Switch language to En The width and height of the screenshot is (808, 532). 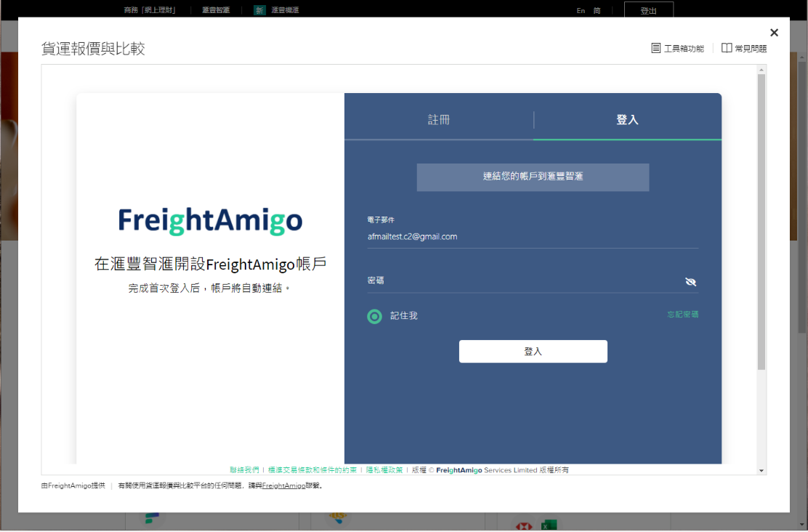pos(581,10)
